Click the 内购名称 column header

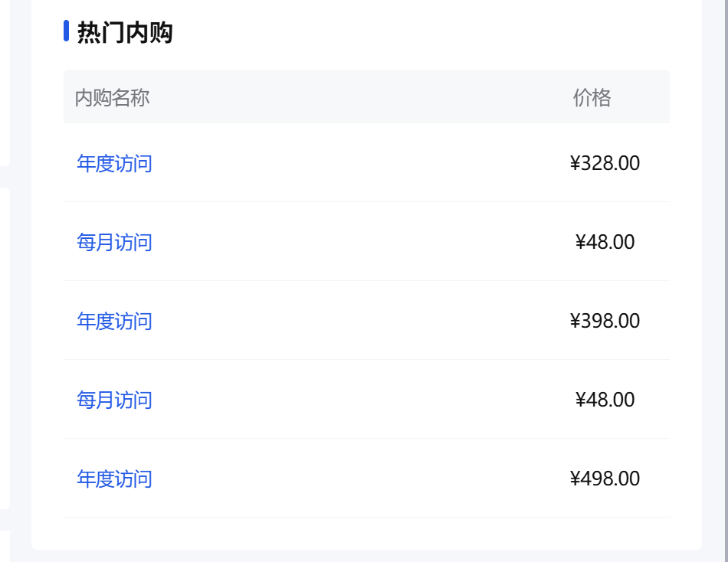pyautogui.click(x=112, y=97)
